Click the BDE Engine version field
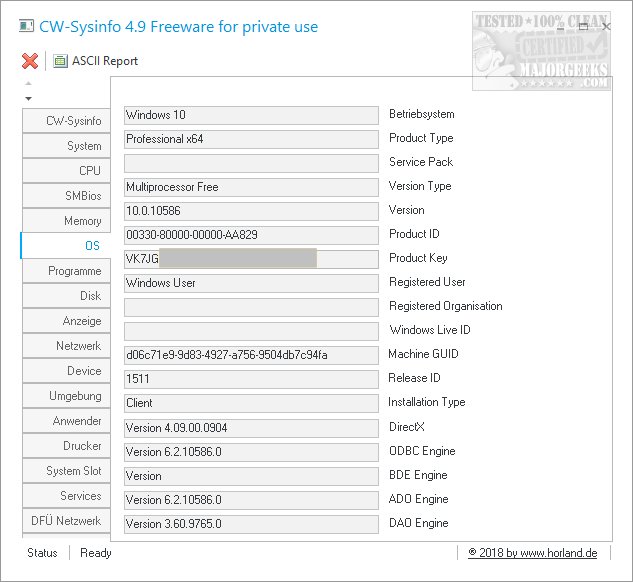 (251, 476)
